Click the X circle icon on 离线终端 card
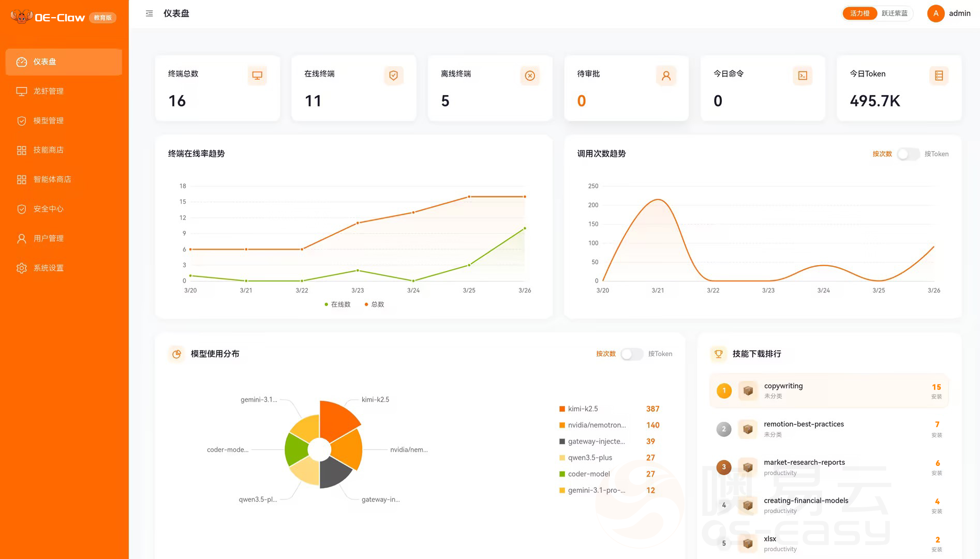 coord(530,76)
